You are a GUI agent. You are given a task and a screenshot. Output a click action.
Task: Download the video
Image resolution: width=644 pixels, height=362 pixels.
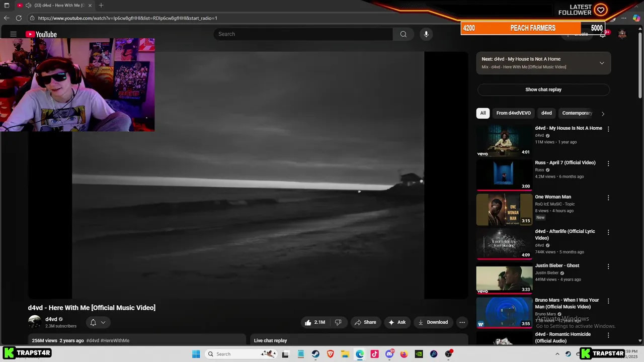(433, 322)
